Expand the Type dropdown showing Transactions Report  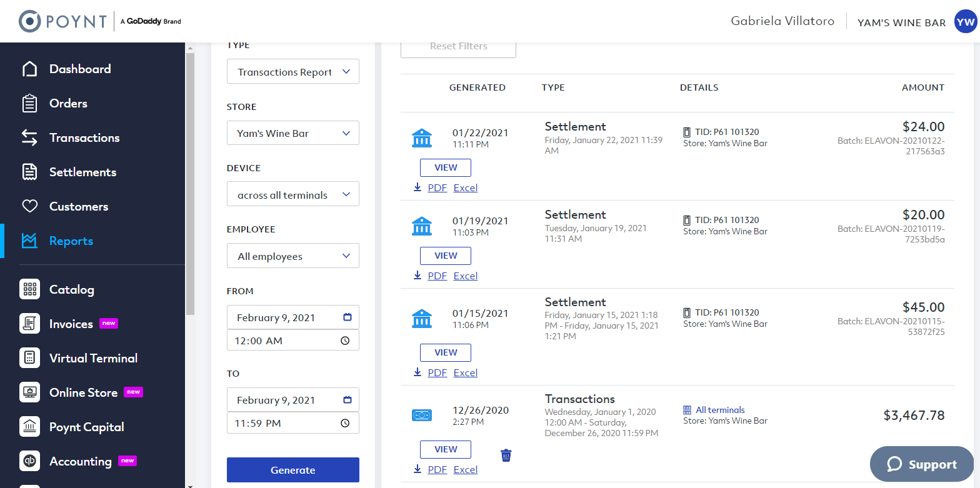tap(293, 71)
